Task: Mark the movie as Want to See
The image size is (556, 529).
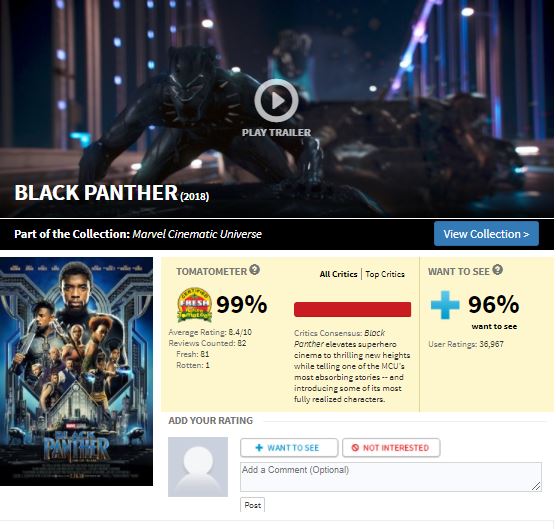Action: tap(289, 448)
